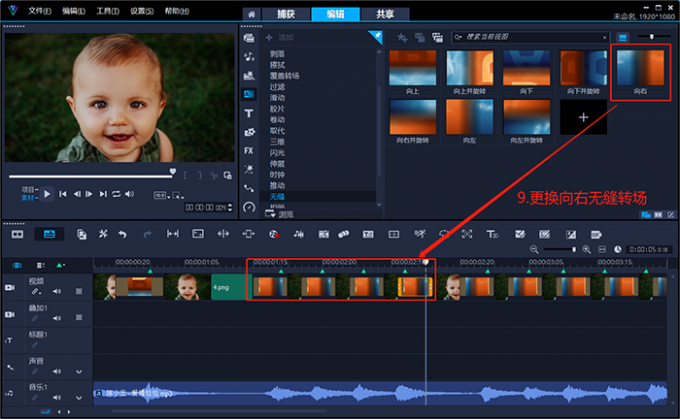Select the 覆叠转场 transition category
The width and height of the screenshot is (680, 419).
[284, 76]
